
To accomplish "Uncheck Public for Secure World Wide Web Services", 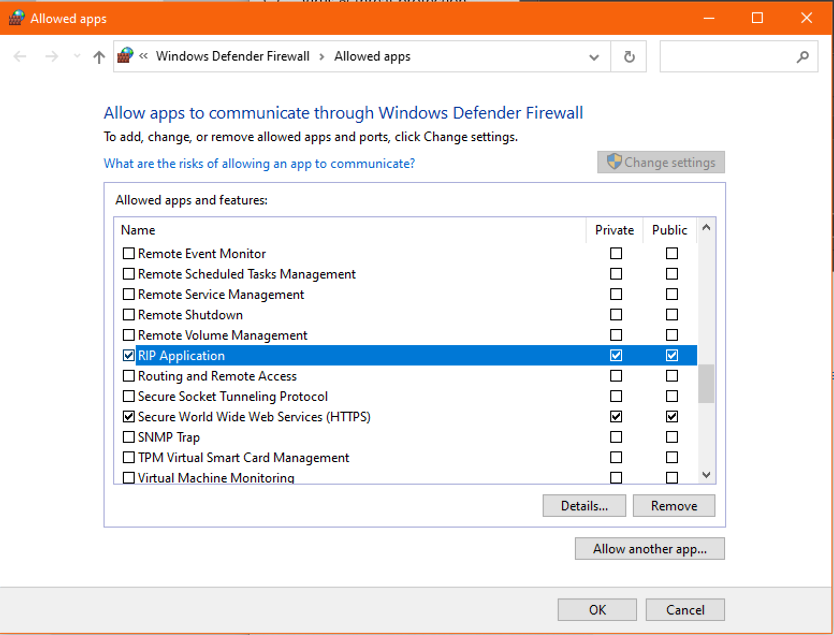I will [x=672, y=416].
